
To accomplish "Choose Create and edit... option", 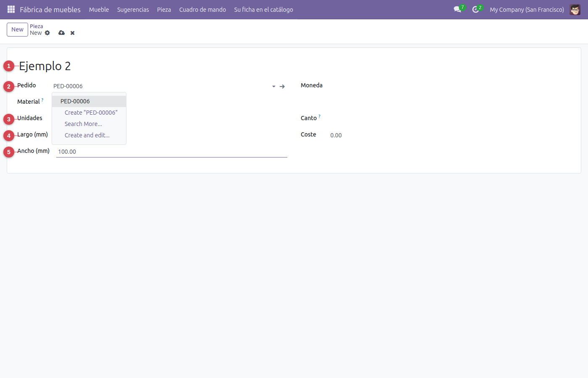I will coord(89,135).
